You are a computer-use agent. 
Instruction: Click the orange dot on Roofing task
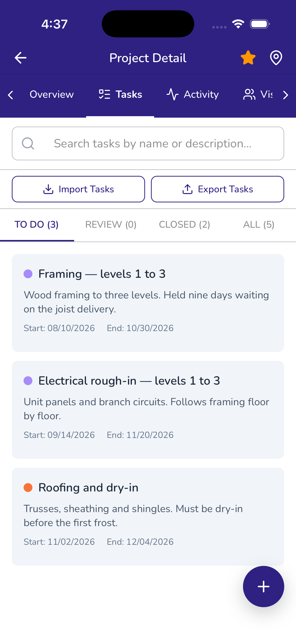click(x=28, y=488)
